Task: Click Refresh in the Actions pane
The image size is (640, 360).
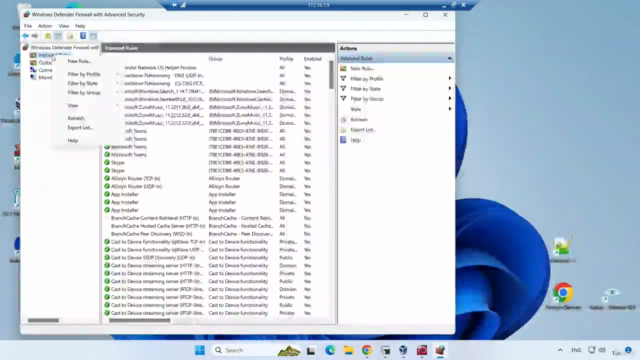Action: coord(359,120)
